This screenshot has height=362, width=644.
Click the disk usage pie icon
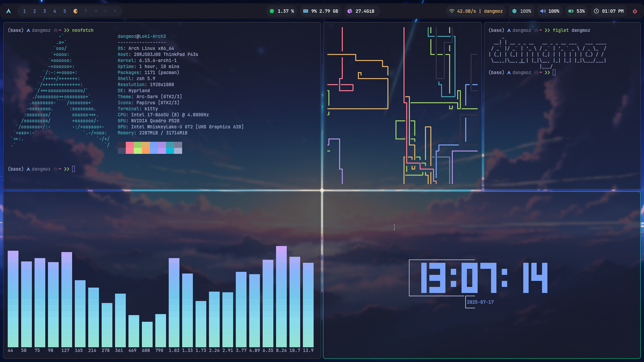350,11
